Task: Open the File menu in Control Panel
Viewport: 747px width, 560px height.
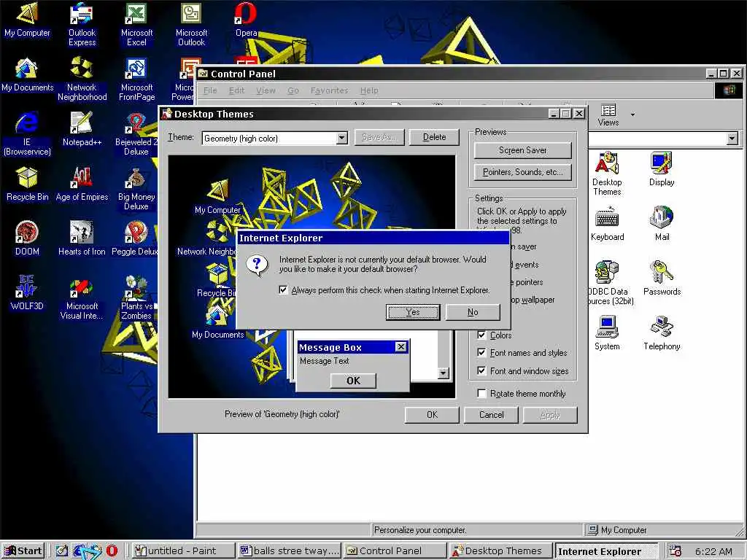Action: point(210,90)
